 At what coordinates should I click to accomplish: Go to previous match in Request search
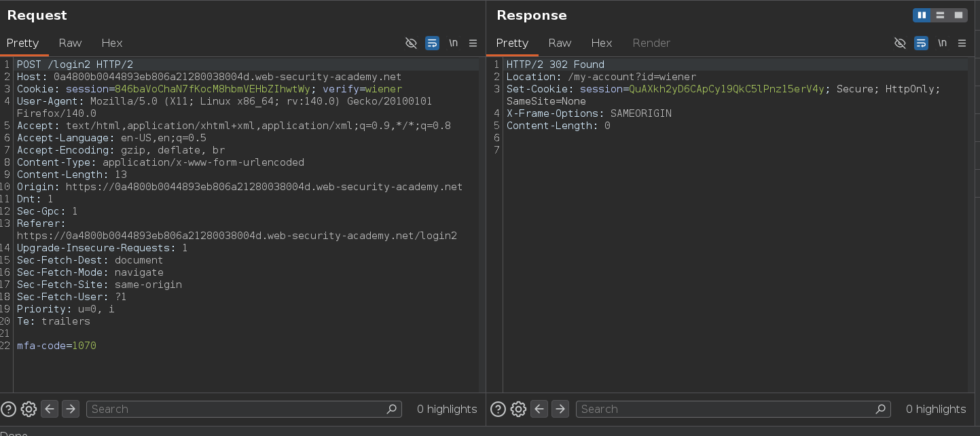50,409
